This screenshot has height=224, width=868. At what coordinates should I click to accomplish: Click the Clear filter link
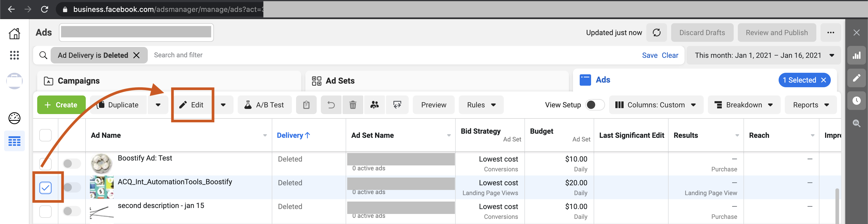670,55
